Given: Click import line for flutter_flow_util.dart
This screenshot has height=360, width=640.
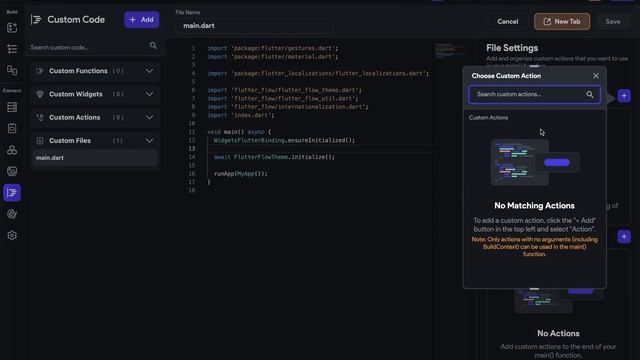Looking at the screenshot, I should 283,99.
